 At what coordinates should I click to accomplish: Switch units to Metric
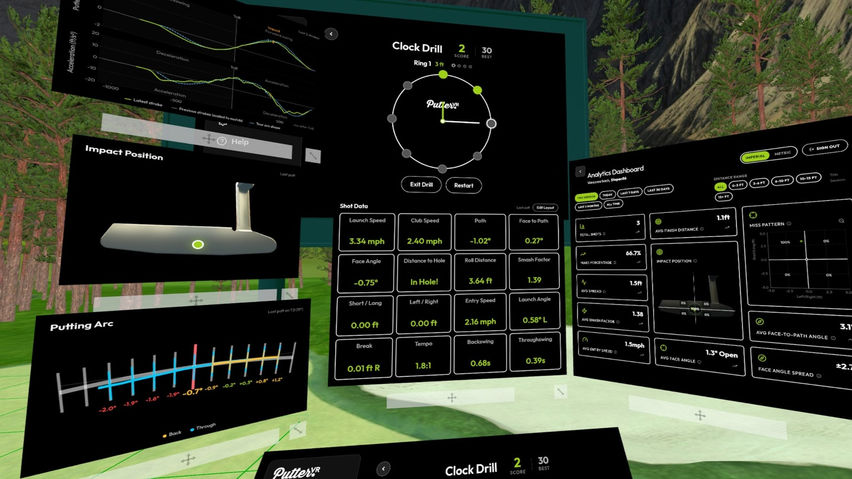coord(783,153)
